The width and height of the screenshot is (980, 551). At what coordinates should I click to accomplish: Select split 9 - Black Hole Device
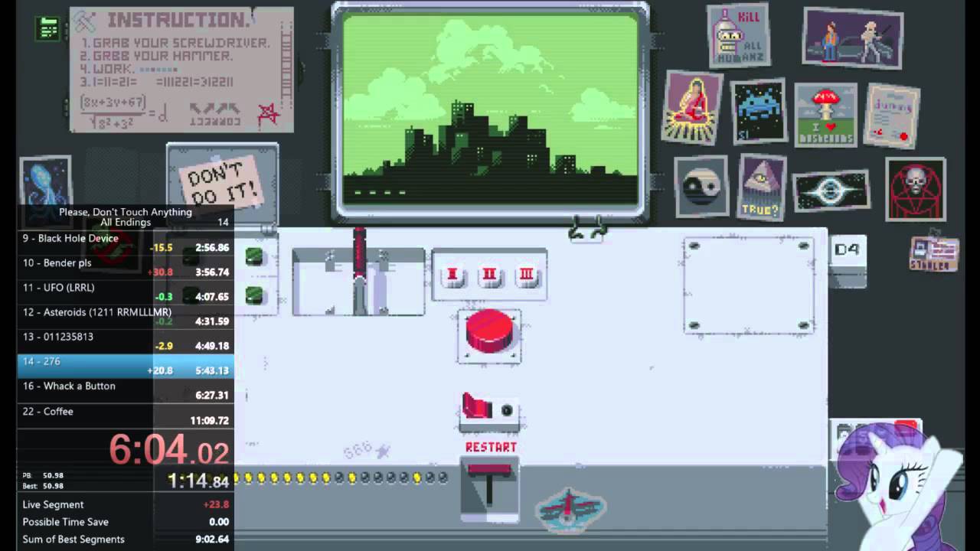(126, 243)
